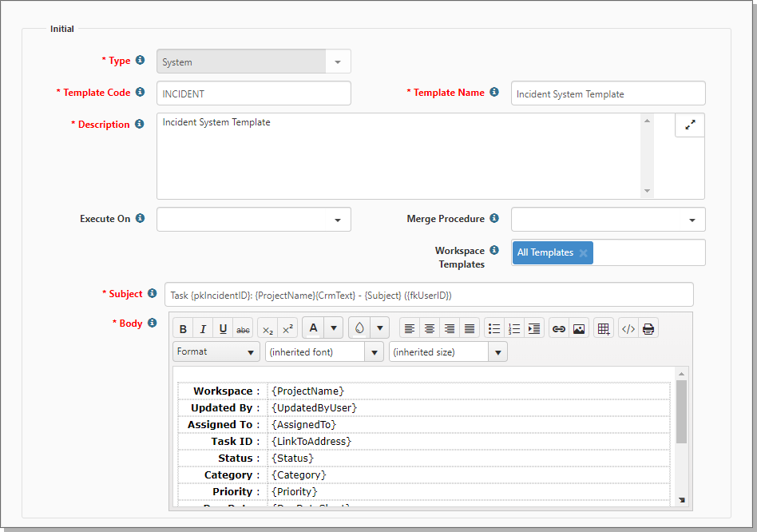Open the Format paragraph style dropdown
Viewport: 757px width, 532px height.
[x=216, y=351]
